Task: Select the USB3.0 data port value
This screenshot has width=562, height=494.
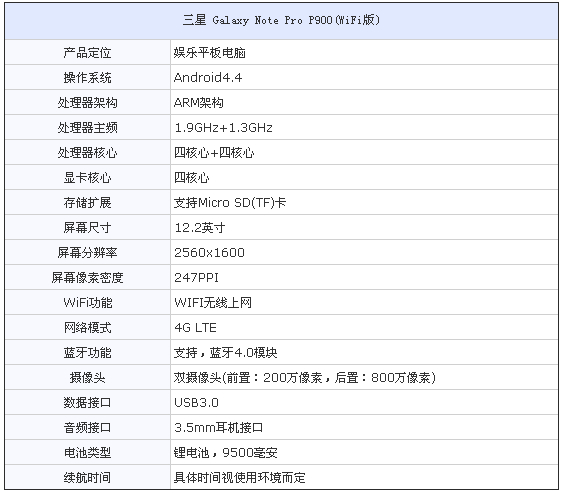Action: point(196,403)
